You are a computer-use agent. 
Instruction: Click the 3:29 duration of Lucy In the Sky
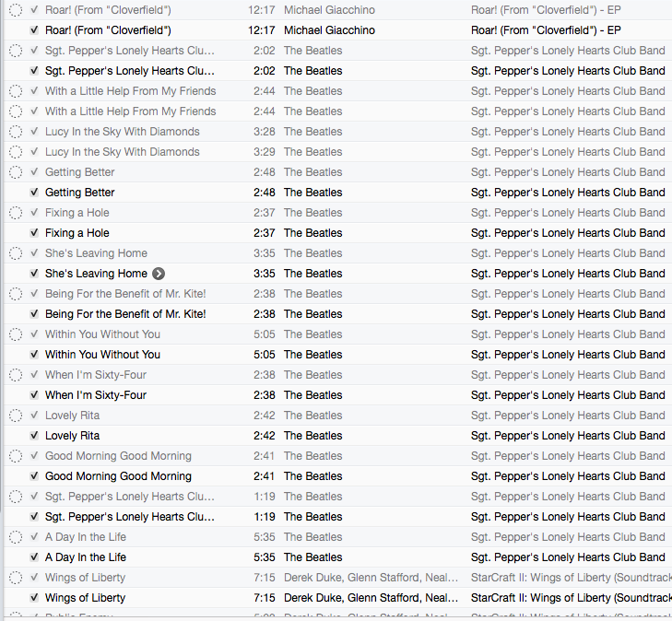[264, 152]
